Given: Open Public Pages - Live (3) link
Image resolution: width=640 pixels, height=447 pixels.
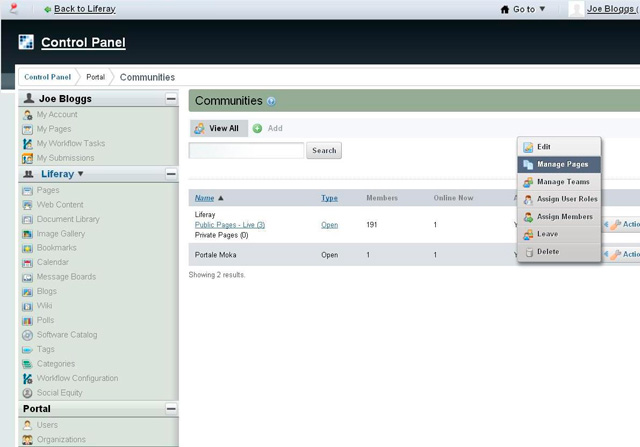Looking at the screenshot, I should pyautogui.click(x=230, y=225).
